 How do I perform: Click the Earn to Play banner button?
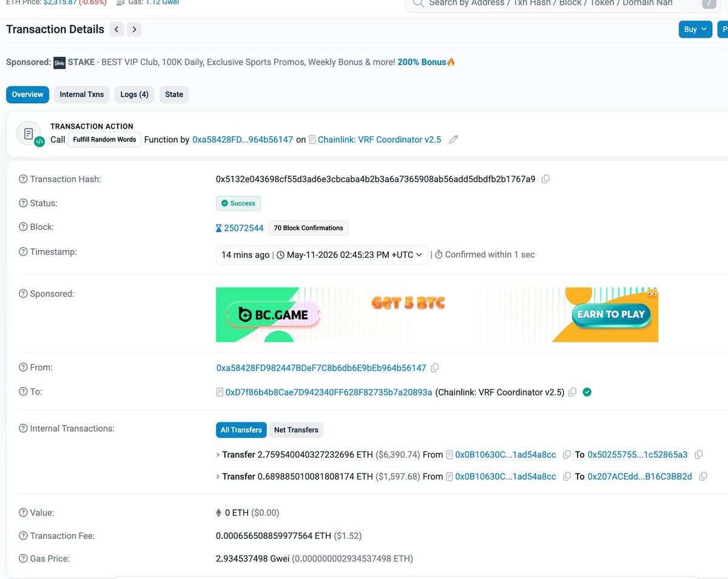click(611, 314)
